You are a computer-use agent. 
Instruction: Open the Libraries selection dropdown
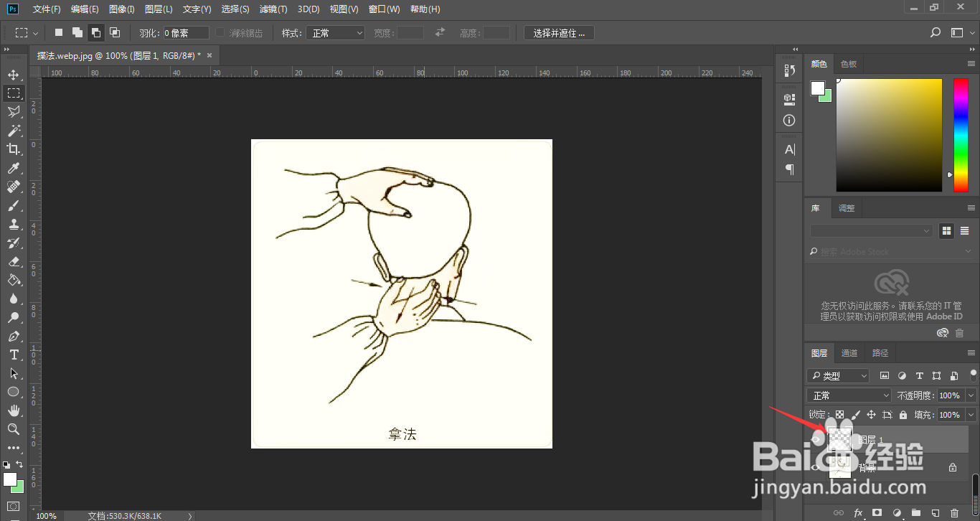tap(872, 231)
